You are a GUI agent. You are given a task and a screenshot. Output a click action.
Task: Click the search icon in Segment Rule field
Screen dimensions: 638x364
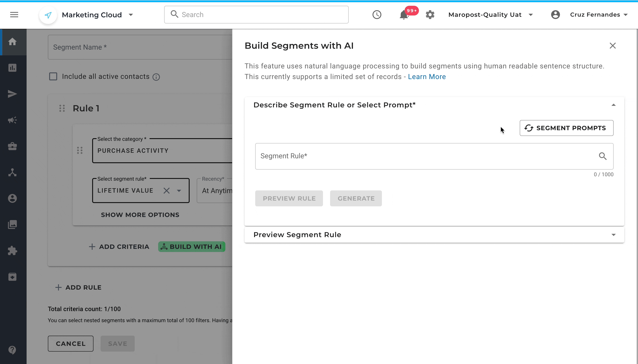[603, 156]
